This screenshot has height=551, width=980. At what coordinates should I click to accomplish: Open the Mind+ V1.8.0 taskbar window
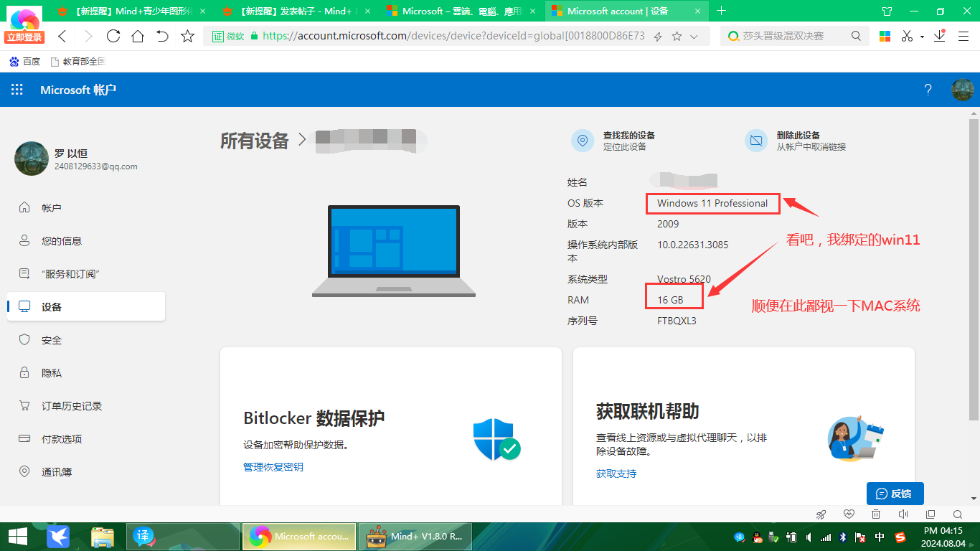coord(415,536)
